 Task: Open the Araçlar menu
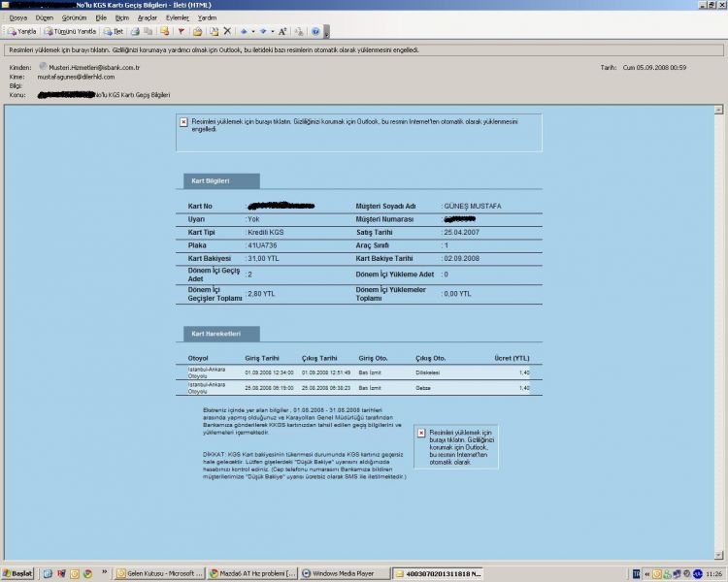pos(148,17)
